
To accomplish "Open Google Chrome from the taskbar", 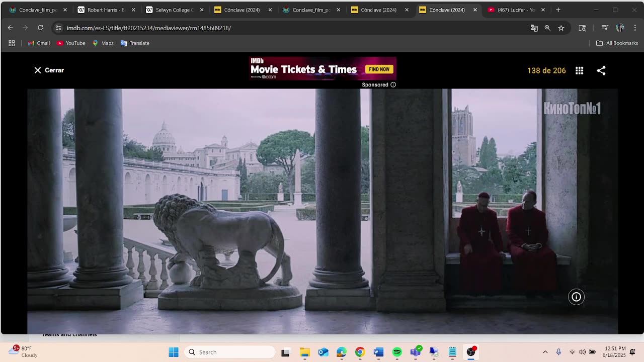I will [x=360, y=352].
